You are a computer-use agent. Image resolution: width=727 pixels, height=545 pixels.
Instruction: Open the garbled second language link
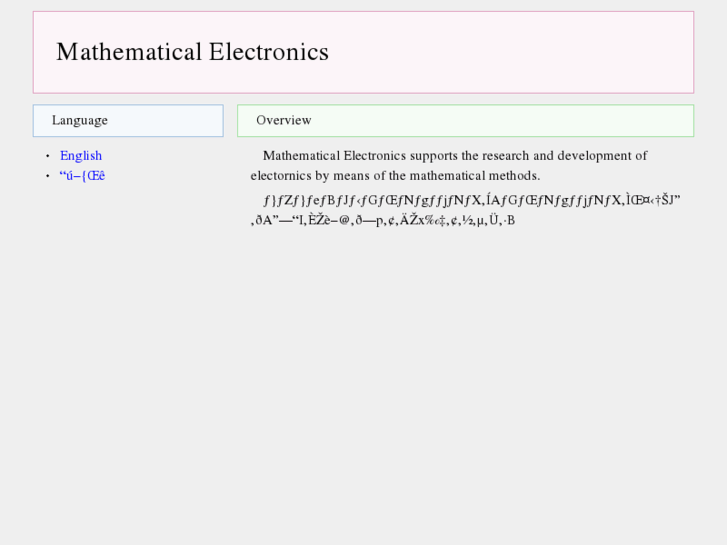(82, 176)
